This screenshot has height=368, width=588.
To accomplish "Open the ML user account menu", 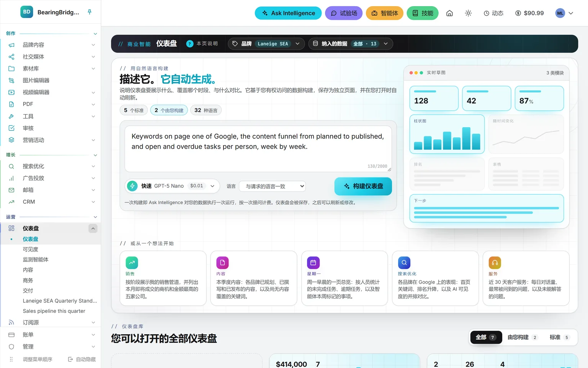I will tap(564, 13).
